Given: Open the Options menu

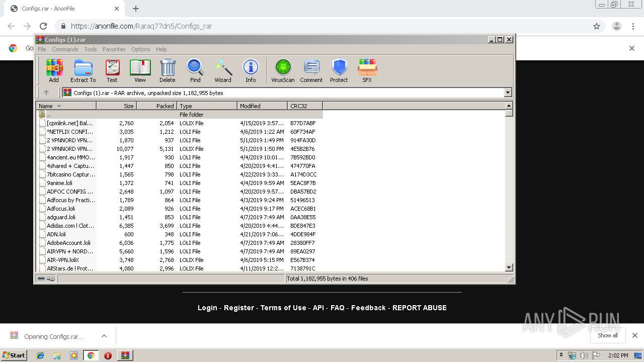Looking at the screenshot, I should coord(141,49).
